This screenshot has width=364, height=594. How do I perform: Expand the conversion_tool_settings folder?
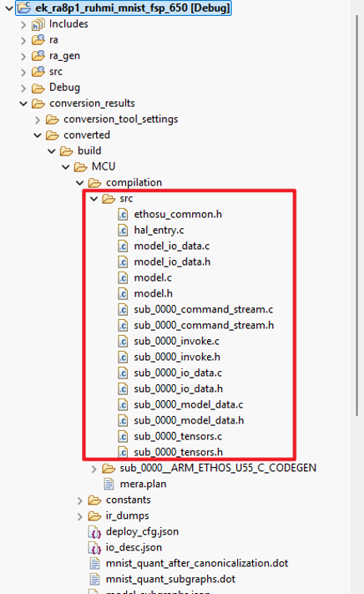[38, 119]
